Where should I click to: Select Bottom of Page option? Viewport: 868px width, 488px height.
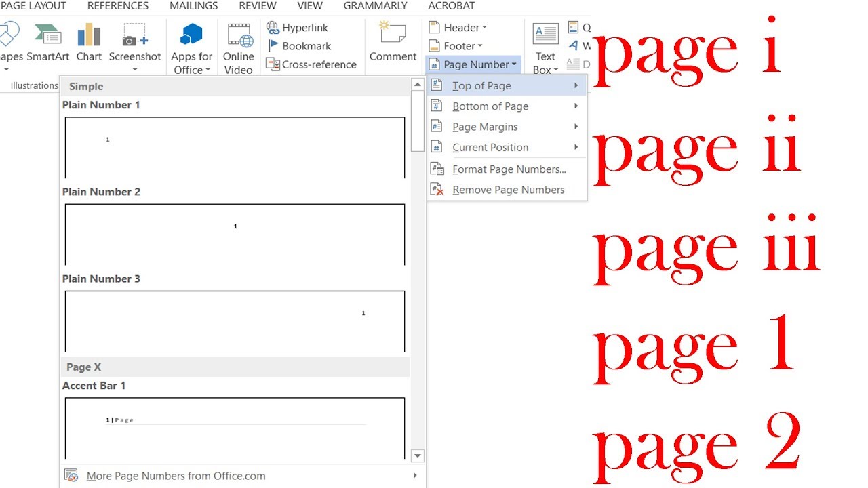(507, 106)
